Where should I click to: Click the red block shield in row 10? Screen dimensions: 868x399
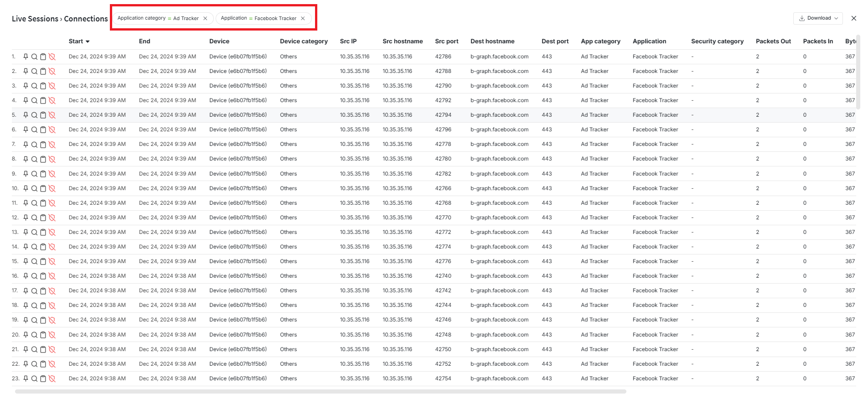click(52, 188)
